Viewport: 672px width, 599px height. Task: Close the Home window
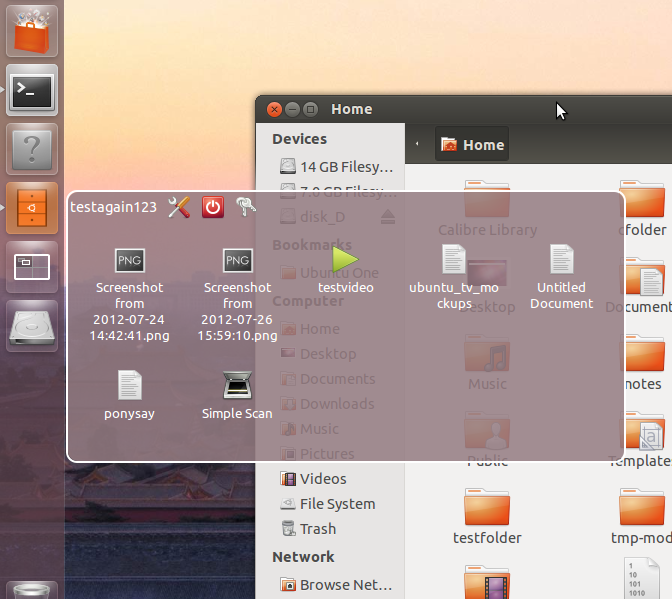[x=274, y=110]
